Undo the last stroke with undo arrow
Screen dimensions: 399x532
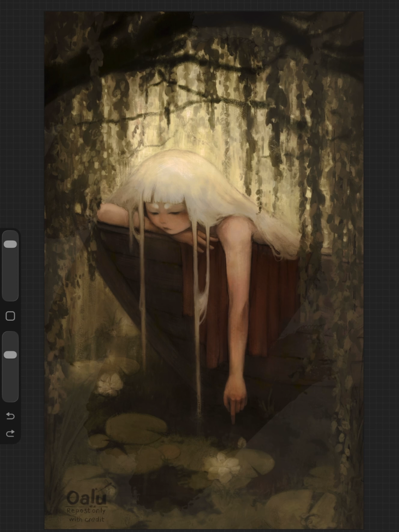click(10, 416)
